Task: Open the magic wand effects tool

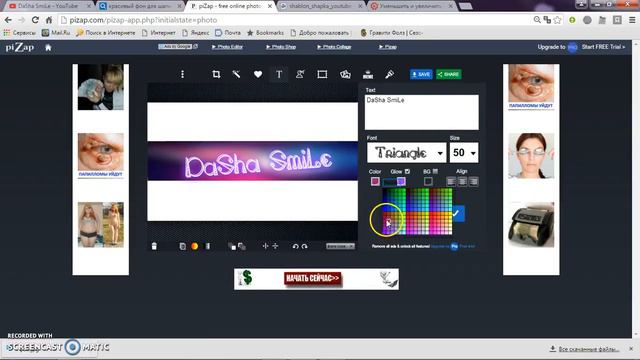Action: [x=236, y=74]
